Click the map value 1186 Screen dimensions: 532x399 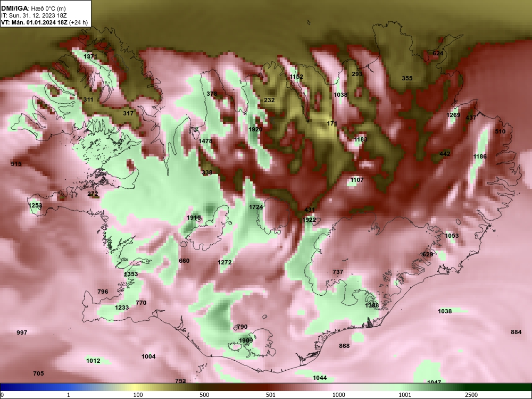click(480, 157)
